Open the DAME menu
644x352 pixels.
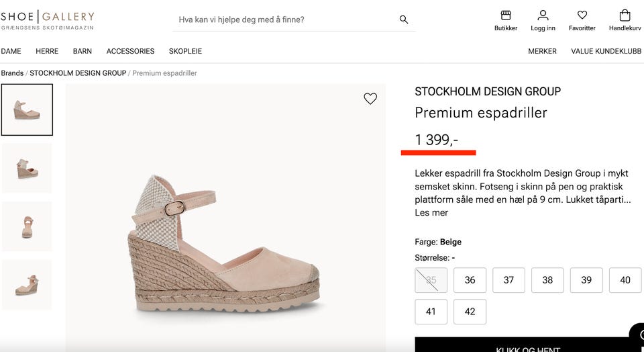[11, 51]
